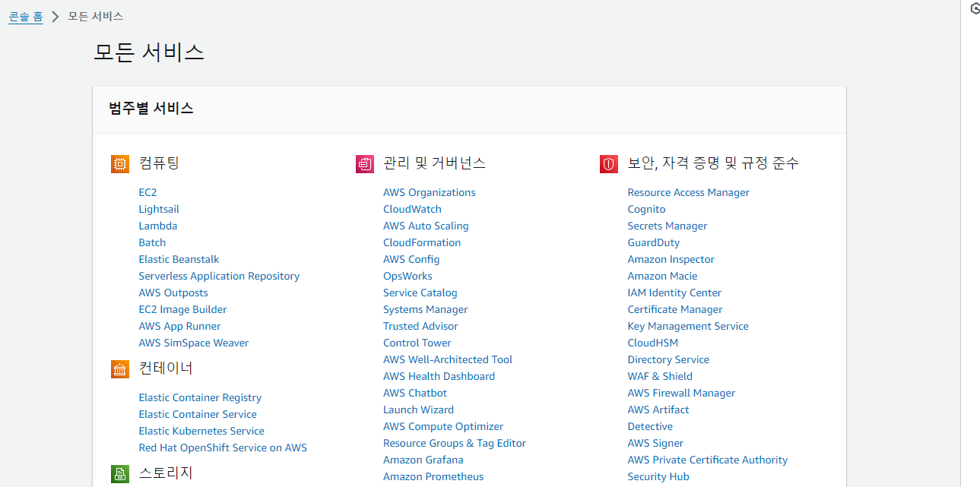This screenshot has height=487, width=980.
Task: Open AWS Compute Optimizer
Action: click(x=443, y=426)
